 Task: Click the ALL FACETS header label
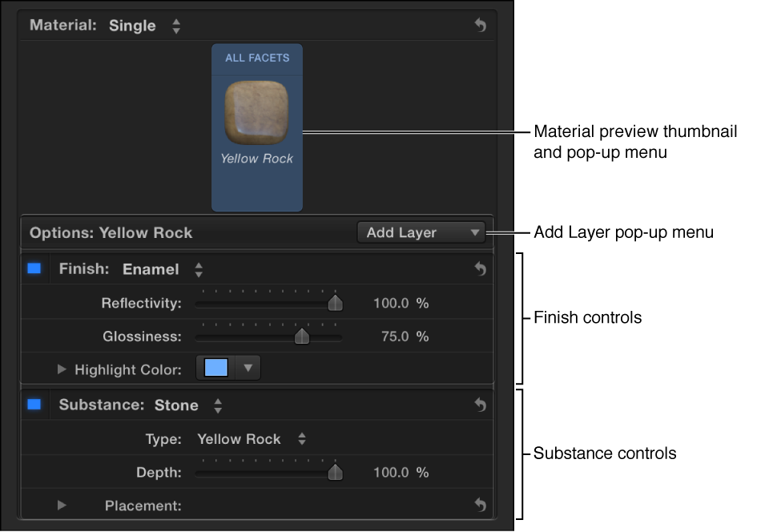pyautogui.click(x=257, y=58)
